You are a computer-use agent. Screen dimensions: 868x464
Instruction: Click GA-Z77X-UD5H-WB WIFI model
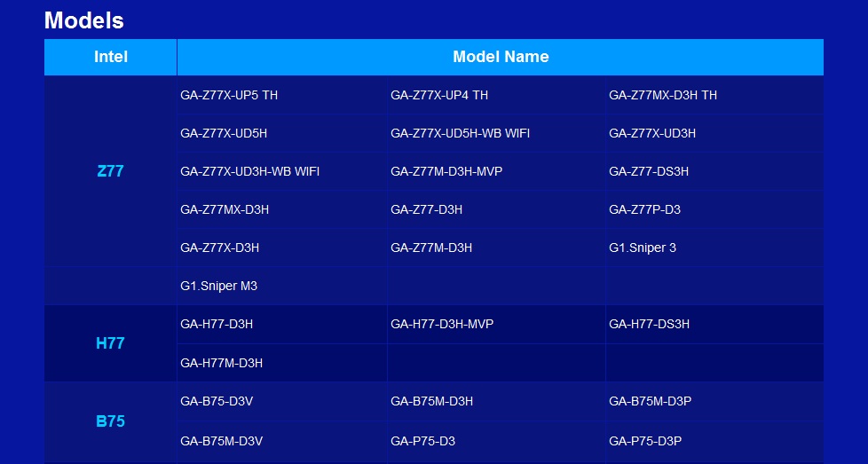(461, 133)
